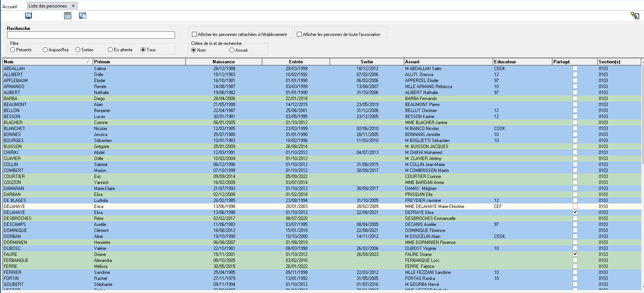The height and width of the screenshot is (293, 644).
Task: Sort by the Assuré column header
Action: tap(448, 62)
